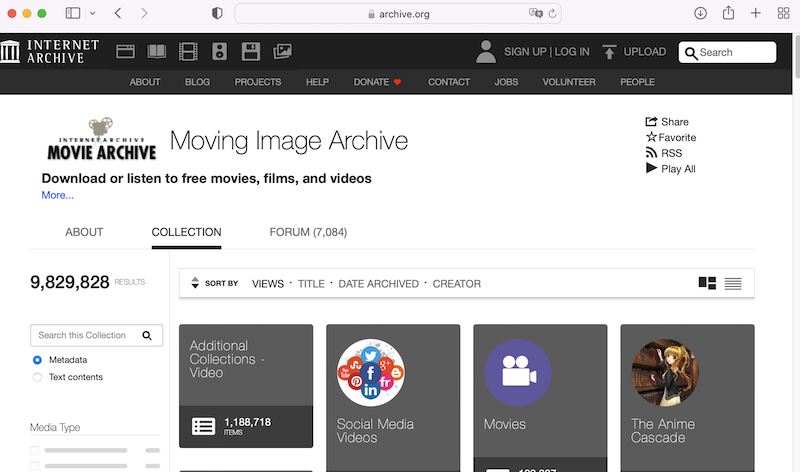Open the Internet Archive home logo

pyautogui.click(x=49, y=52)
